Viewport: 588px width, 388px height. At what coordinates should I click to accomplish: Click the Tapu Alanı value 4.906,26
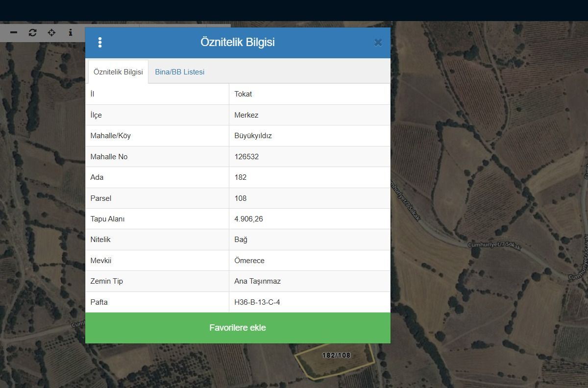coord(248,219)
